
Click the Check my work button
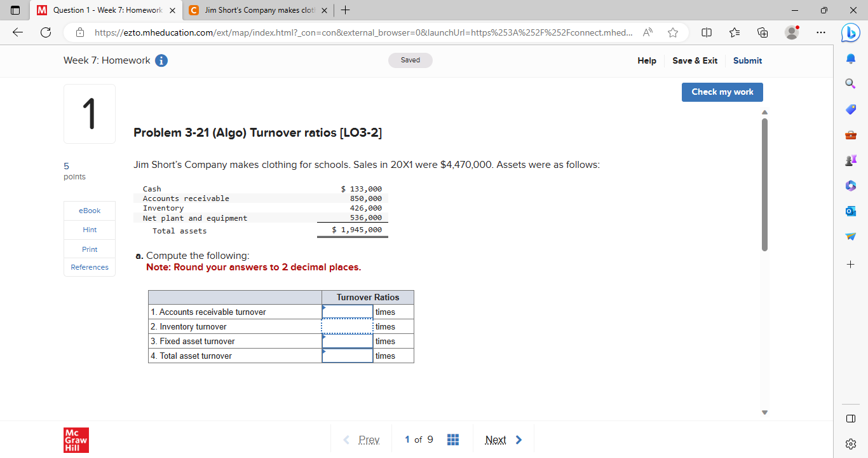[x=722, y=92]
